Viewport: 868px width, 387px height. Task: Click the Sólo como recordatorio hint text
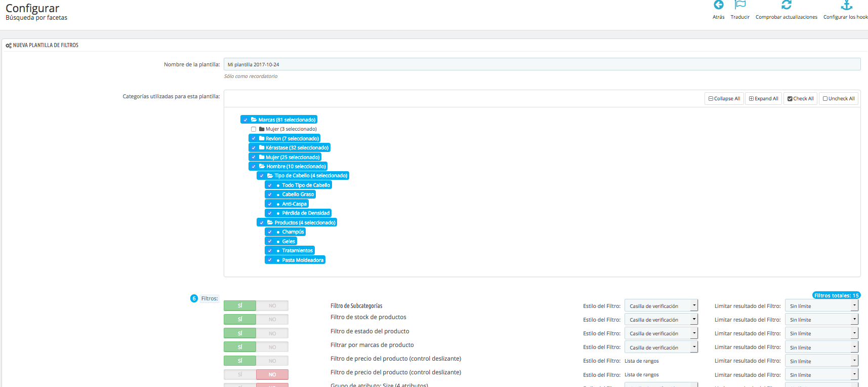coord(251,76)
